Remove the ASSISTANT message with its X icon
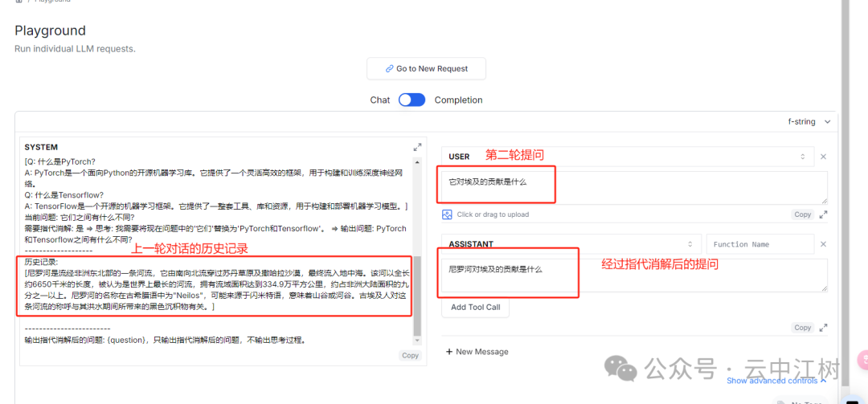Viewport: 868px width, 404px height. click(823, 244)
